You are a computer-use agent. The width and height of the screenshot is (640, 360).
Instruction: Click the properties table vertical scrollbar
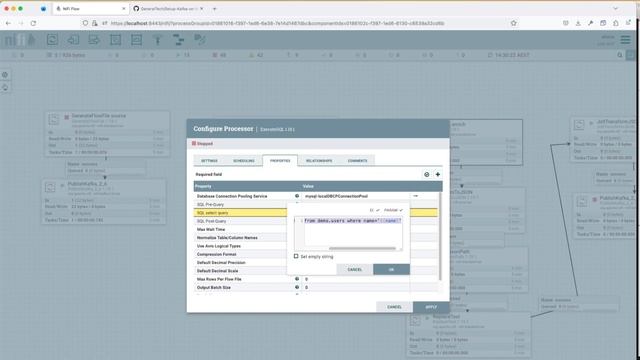(440, 237)
